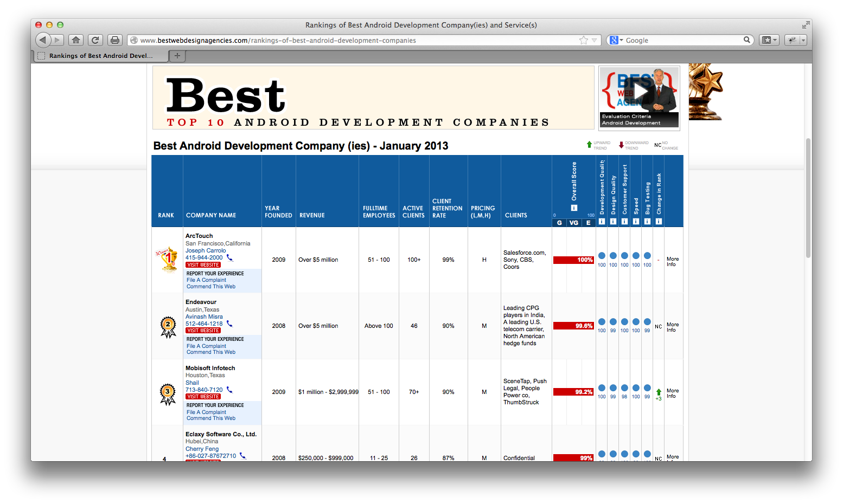Click the Development Quality info icon
Viewport: 843px width, 504px height.
pos(602,221)
